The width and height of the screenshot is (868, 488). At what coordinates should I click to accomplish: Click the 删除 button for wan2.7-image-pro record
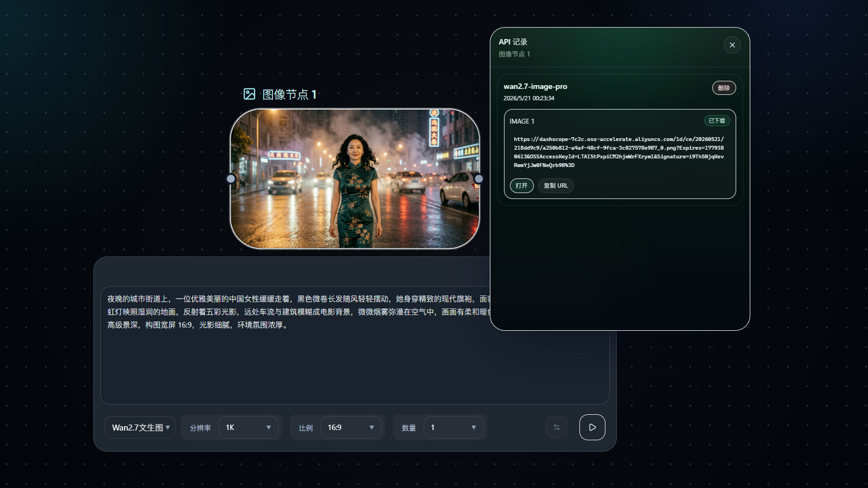(x=724, y=88)
